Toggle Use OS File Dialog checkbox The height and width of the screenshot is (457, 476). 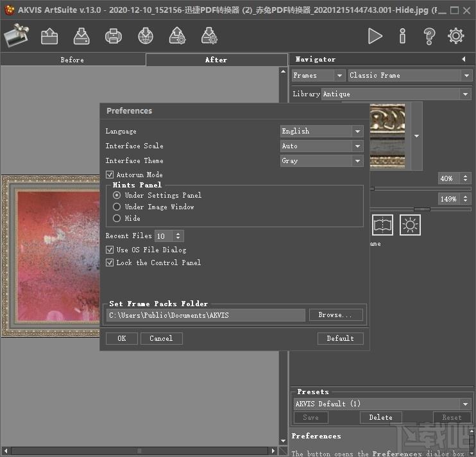110,250
